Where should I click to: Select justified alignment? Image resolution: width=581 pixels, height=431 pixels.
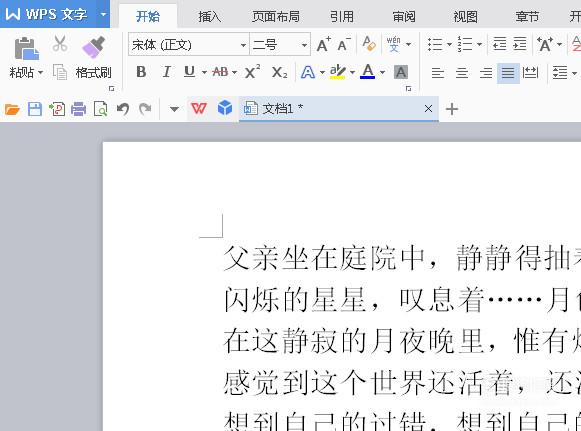(x=508, y=73)
